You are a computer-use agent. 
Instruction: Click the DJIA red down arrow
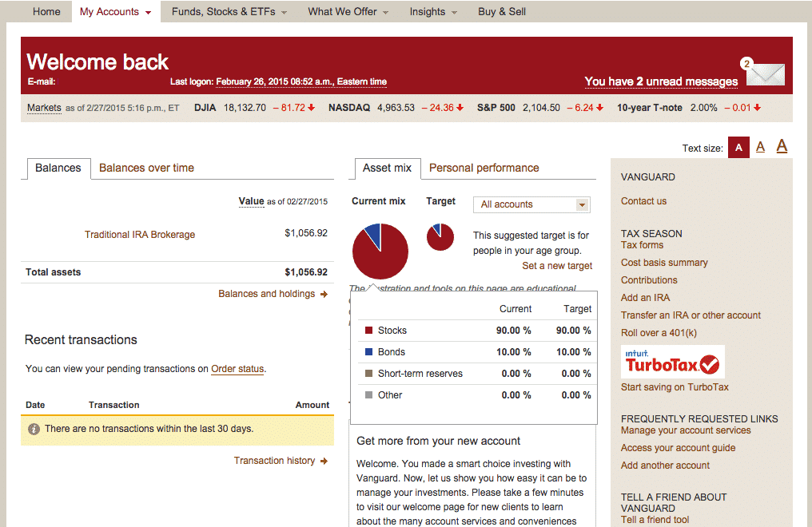311,108
